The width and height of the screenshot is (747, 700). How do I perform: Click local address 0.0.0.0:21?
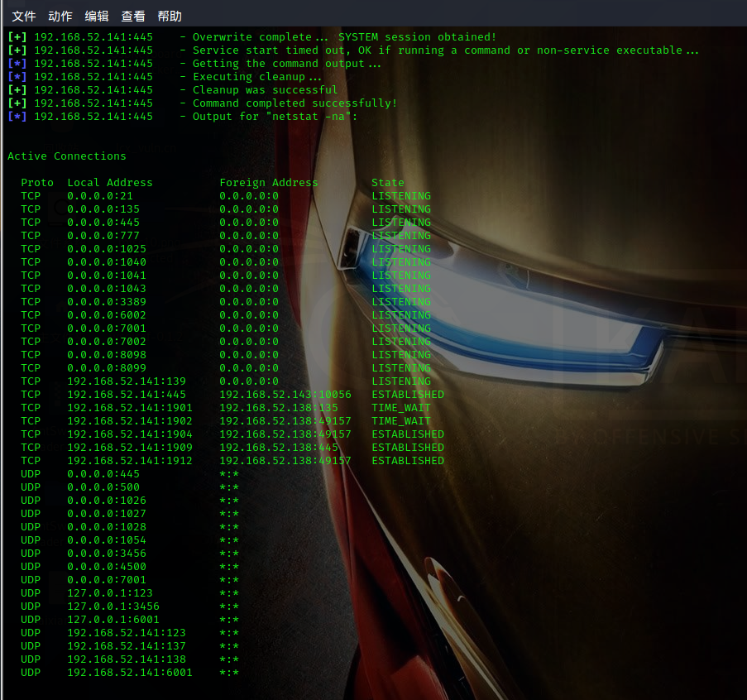pos(100,196)
